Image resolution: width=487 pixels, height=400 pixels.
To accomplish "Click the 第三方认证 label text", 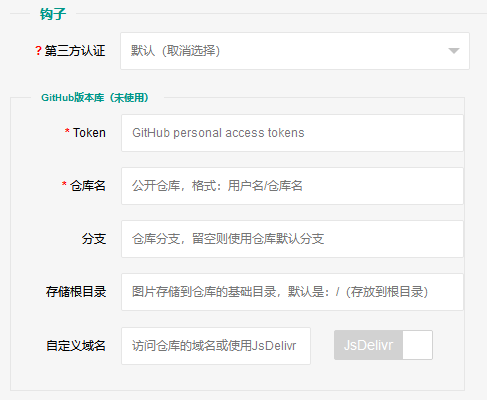I will 75,51.
